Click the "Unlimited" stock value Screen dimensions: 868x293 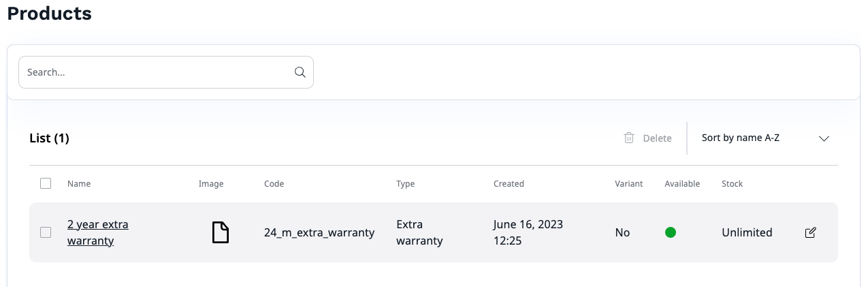(747, 232)
